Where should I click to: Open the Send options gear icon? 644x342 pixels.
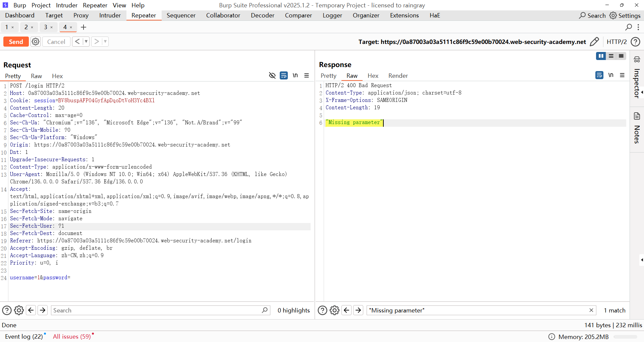(36, 42)
